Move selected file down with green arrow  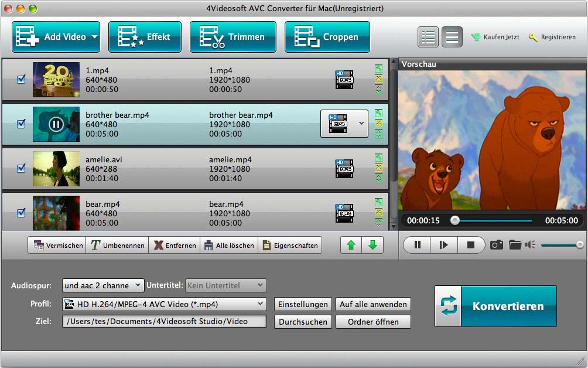click(x=372, y=245)
